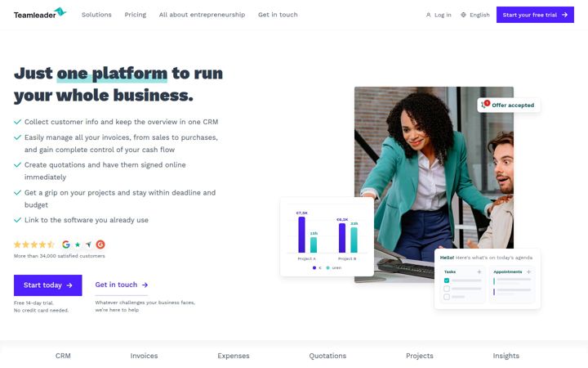The image size is (588, 368).
Task: Click 'Hello! Here's what's on today's agenda'
Action: (486, 258)
